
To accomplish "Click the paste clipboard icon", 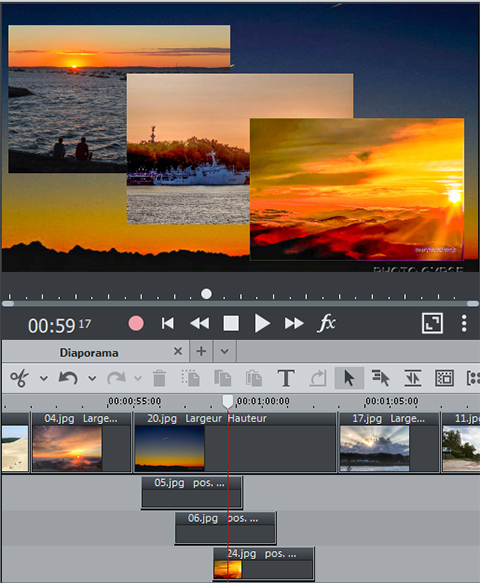I will pos(254,378).
